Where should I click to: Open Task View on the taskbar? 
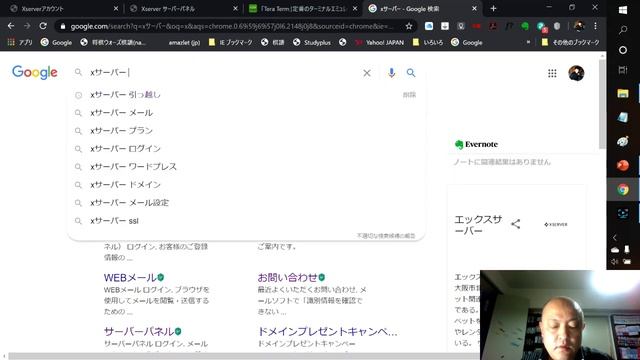click(x=623, y=70)
